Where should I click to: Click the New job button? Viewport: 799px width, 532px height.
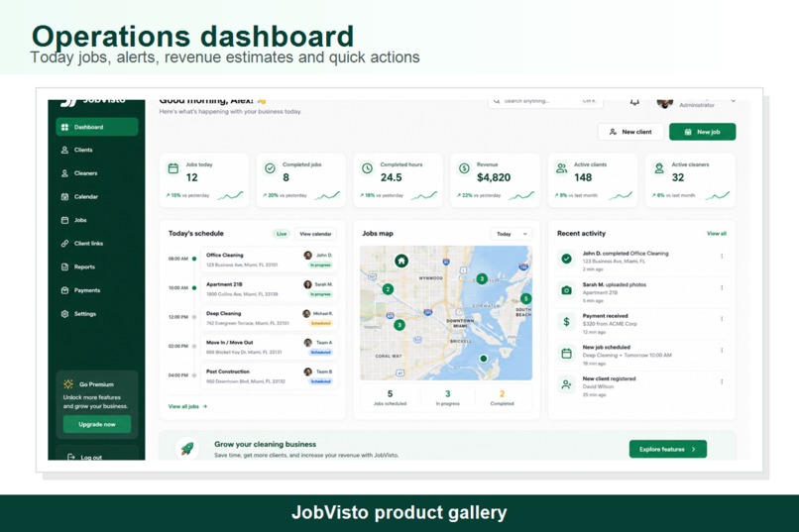(702, 132)
